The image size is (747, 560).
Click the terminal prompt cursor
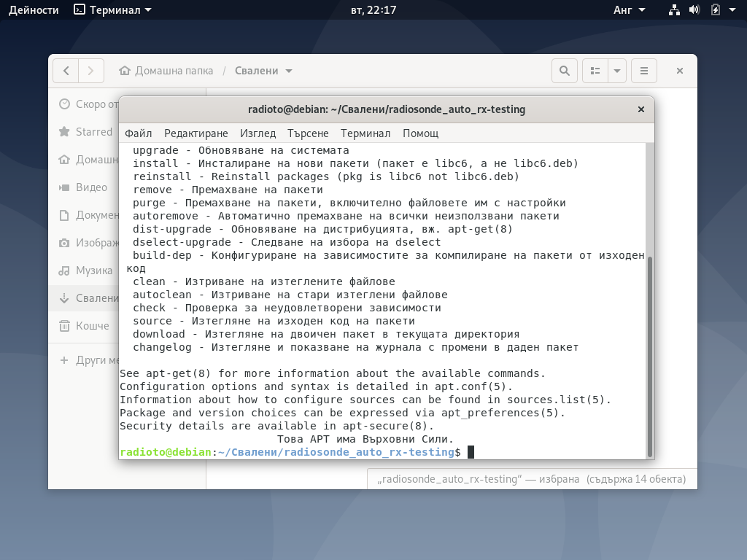click(471, 452)
